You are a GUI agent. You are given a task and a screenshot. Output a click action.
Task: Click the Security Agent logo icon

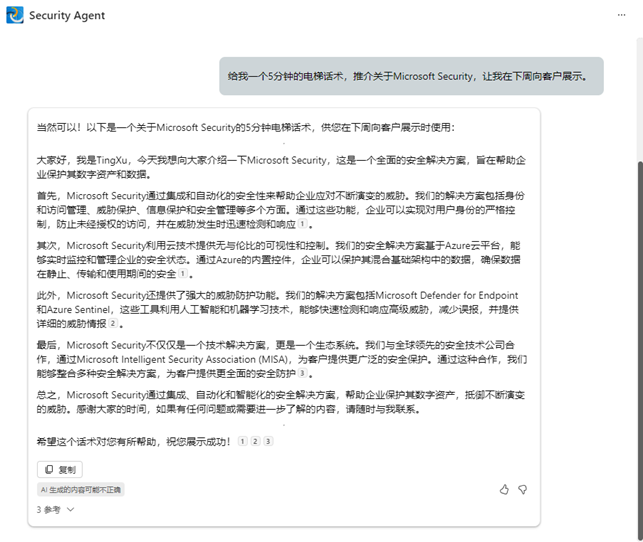[15, 15]
